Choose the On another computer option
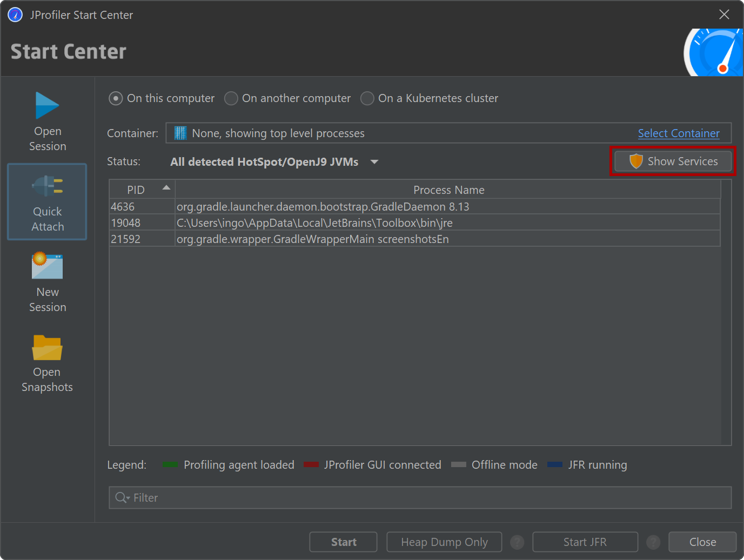 point(231,99)
